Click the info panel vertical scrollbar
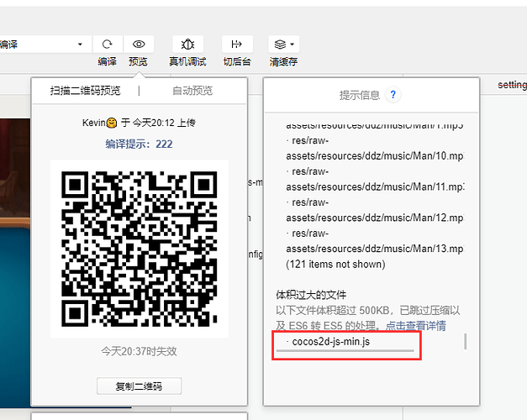Image resolution: width=527 pixels, height=420 pixels. (465, 341)
